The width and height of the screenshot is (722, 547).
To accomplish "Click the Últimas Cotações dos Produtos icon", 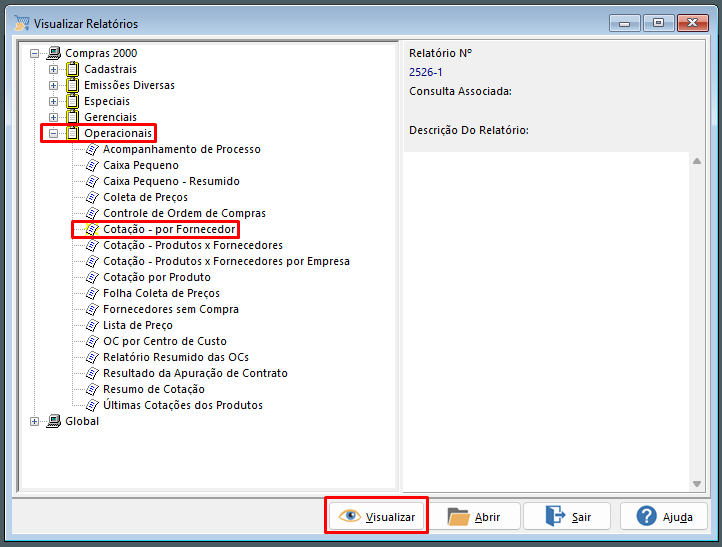I will [92, 405].
